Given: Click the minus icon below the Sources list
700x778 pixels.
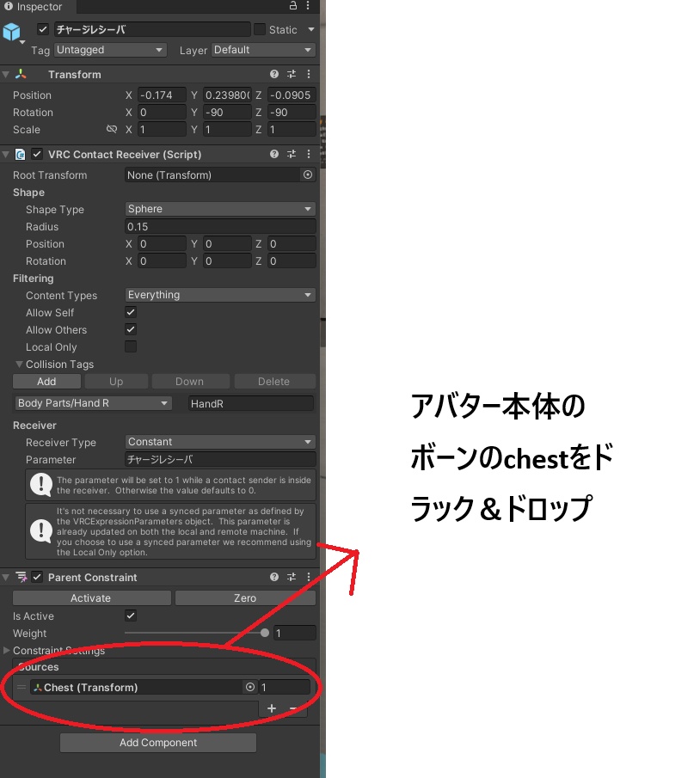Looking at the screenshot, I should click(x=292, y=708).
